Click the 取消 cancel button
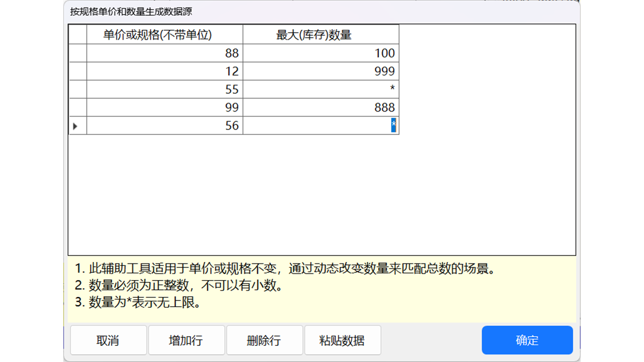 pyautogui.click(x=108, y=340)
